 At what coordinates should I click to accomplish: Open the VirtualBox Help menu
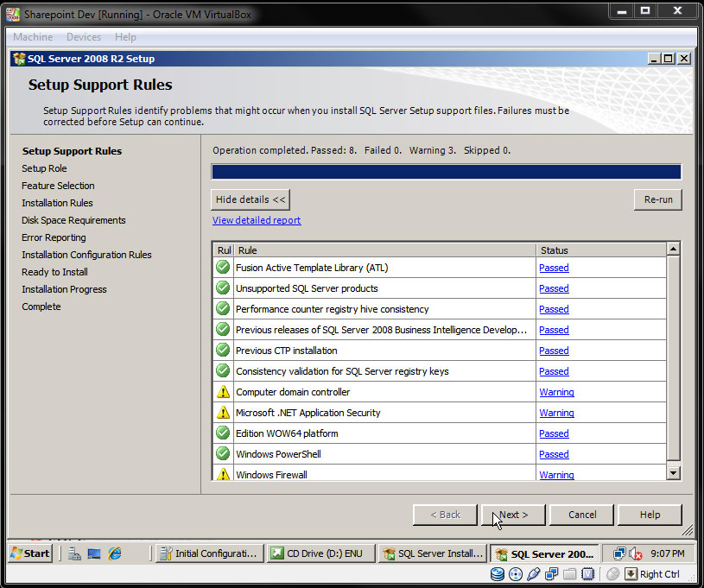(125, 37)
